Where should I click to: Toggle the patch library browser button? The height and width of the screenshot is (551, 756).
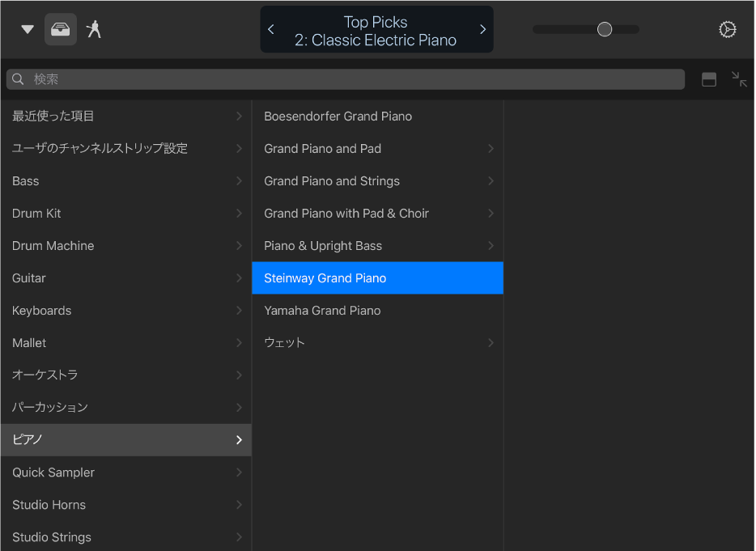point(60,29)
